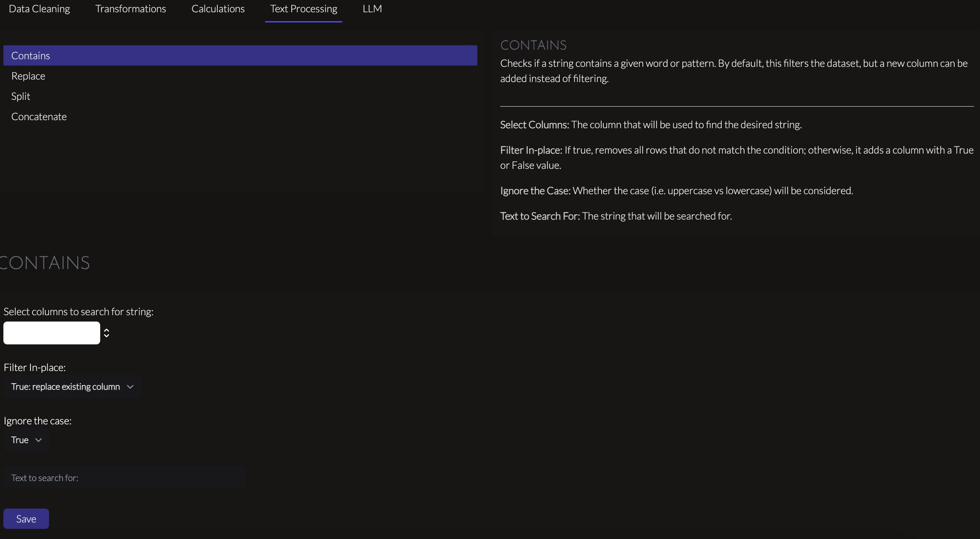The width and height of the screenshot is (980, 539).
Task: Save the Contains settings
Action: click(x=26, y=519)
